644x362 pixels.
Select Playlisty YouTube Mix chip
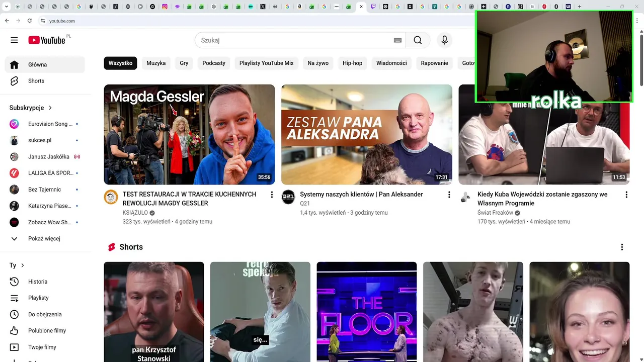click(266, 63)
